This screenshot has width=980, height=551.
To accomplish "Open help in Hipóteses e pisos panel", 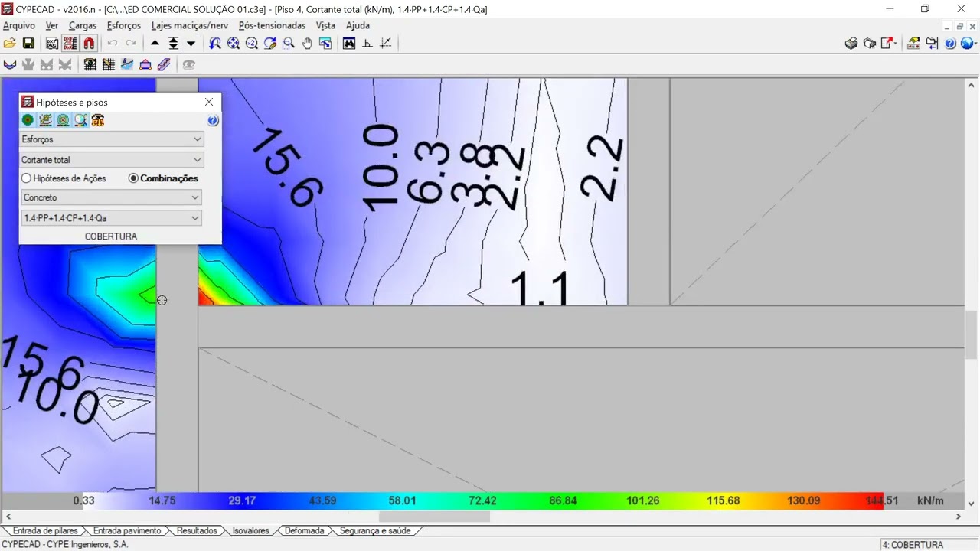I will pyautogui.click(x=213, y=120).
